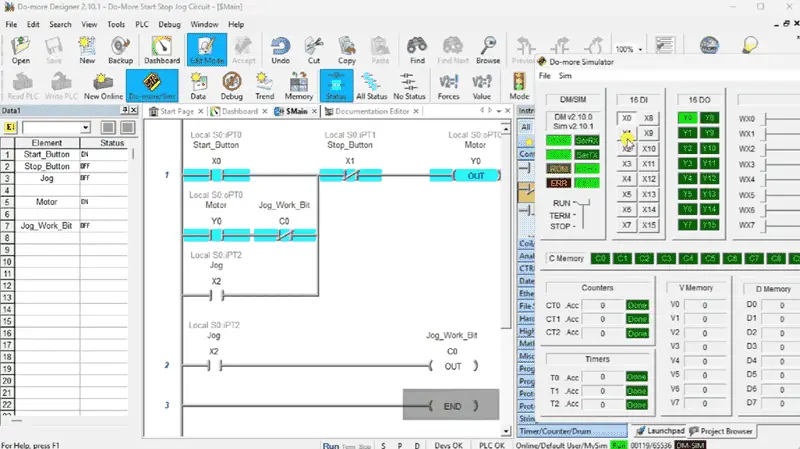This screenshot has height=449, width=800.
Task: Click the Value toolbar icon
Action: click(x=482, y=86)
